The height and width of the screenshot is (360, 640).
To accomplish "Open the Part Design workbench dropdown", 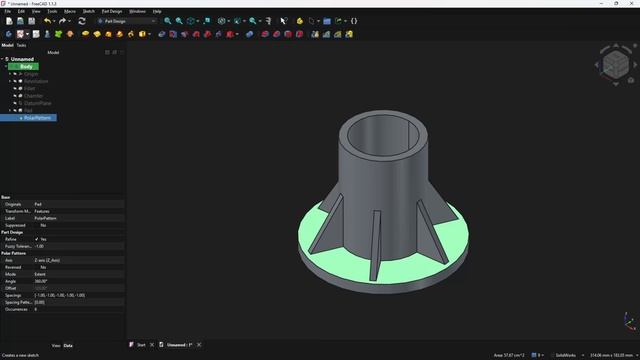I will (127, 21).
